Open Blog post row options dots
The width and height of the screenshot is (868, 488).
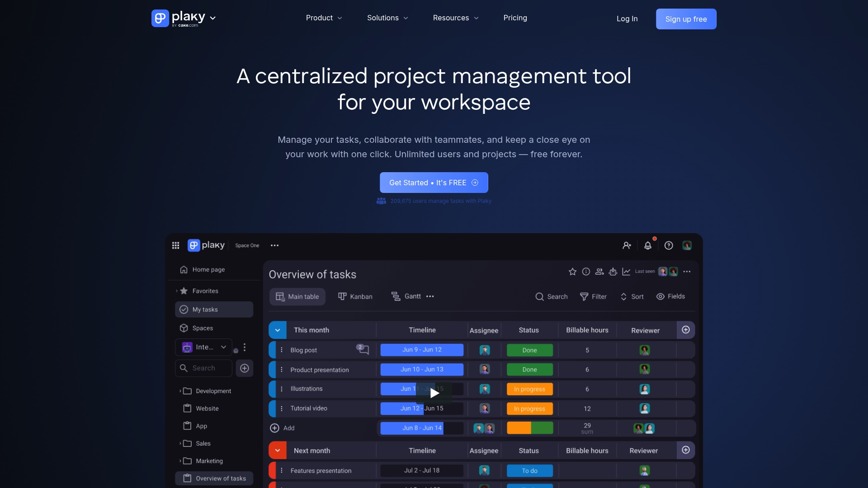coord(282,350)
